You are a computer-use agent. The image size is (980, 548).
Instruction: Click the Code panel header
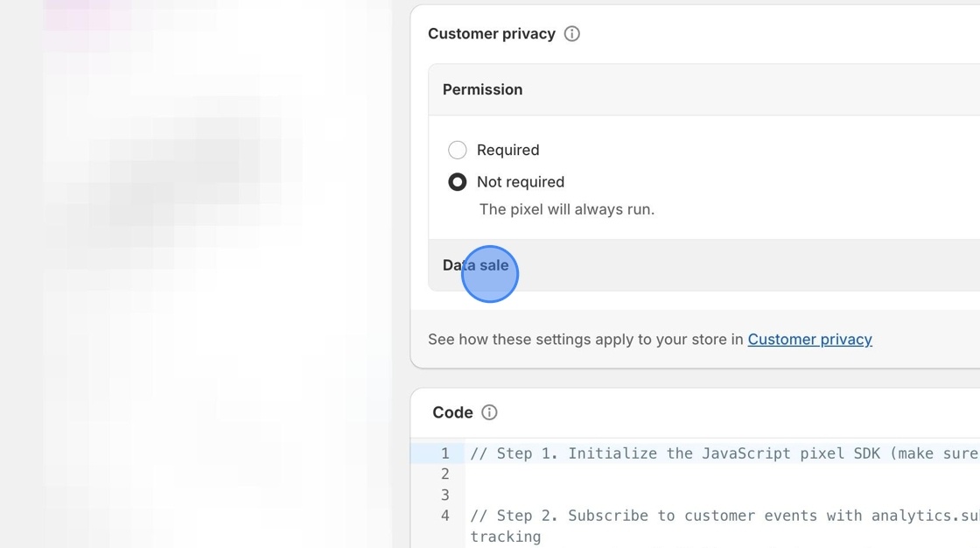(451, 412)
